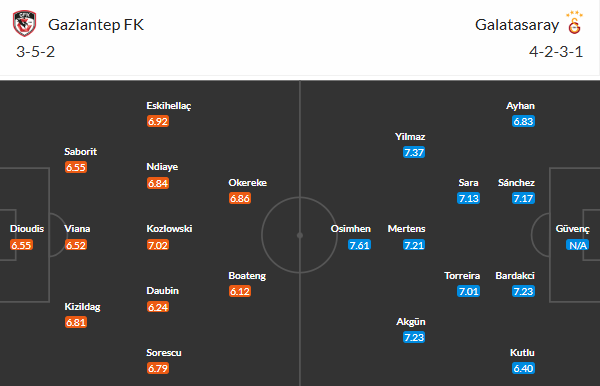Click Güvenç's N/A rating badge
Image resolution: width=600 pixels, height=386 pixels.
578,245
